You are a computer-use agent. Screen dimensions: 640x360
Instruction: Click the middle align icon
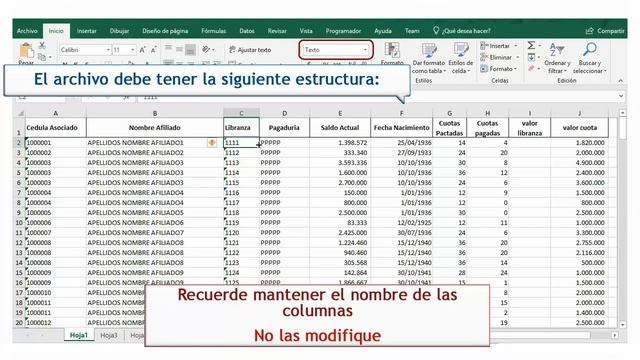click(179, 49)
